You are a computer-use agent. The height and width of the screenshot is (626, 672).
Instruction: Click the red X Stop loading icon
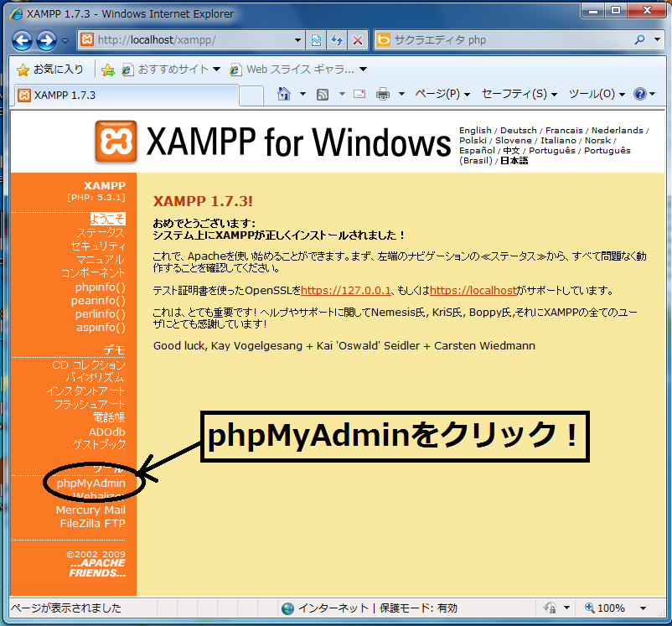pos(358,40)
